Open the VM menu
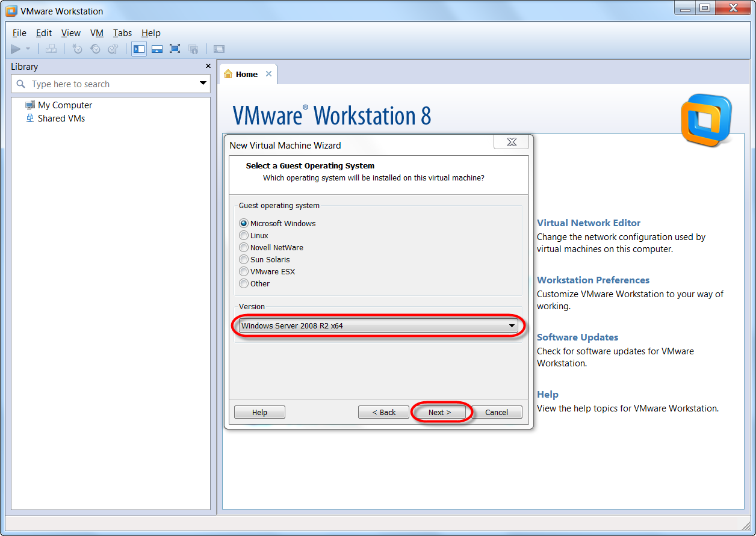 (97, 33)
